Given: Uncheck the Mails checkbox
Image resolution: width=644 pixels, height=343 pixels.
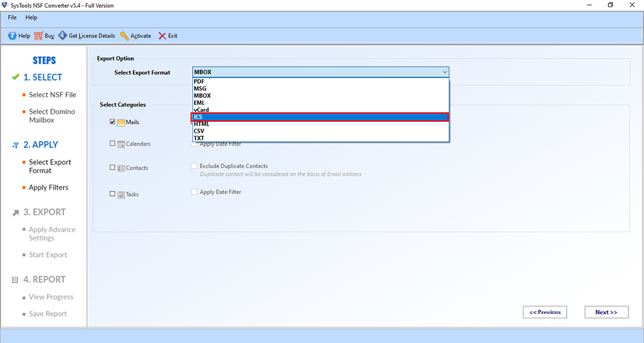Looking at the screenshot, I should pyautogui.click(x=113, y=122).
